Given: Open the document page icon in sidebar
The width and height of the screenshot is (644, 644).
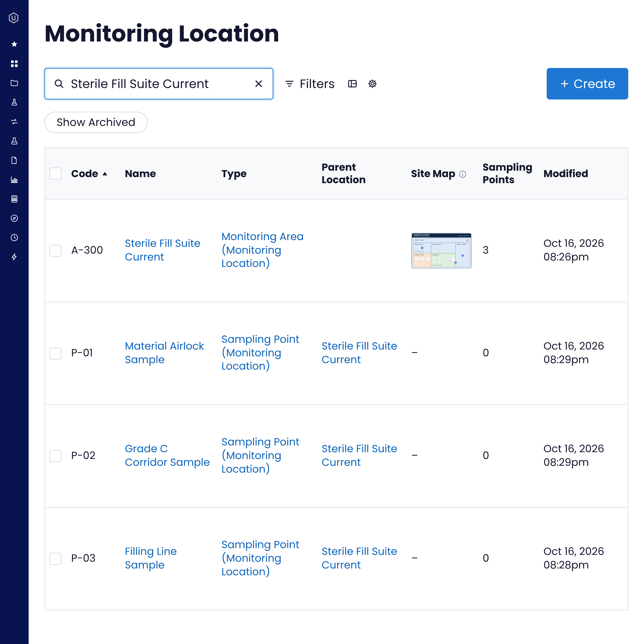Looking at the screenshot, I should (x=14, y=160).
